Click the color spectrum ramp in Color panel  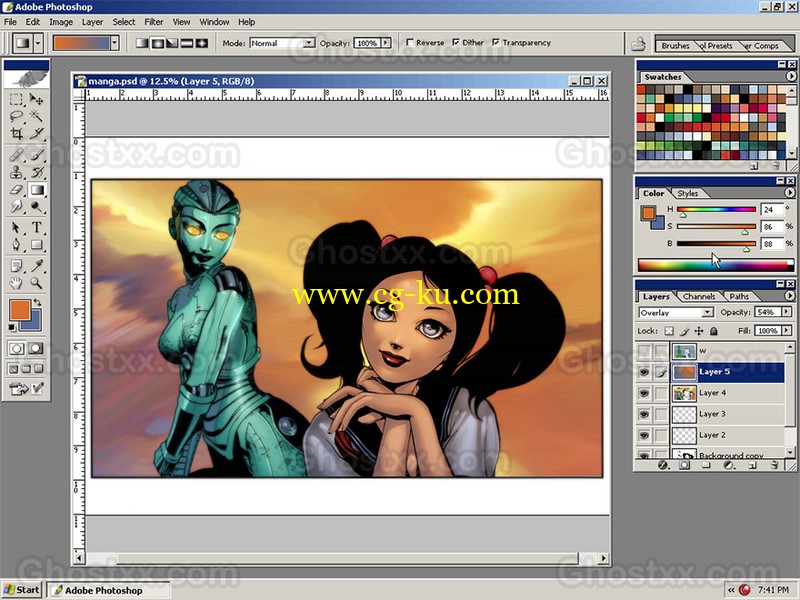[716, 265]
